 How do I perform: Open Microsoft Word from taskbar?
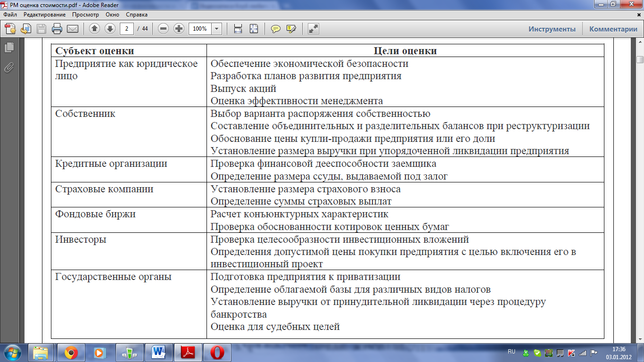(x=158, y=353)
